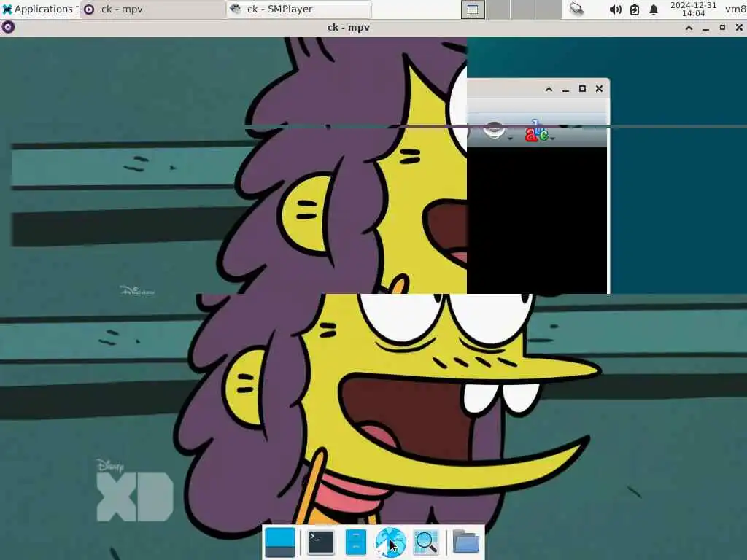Viewport: 747px width, 560px height.
Task: Switch to the ck - mpv taskbar entry
Action: point(153,9)
